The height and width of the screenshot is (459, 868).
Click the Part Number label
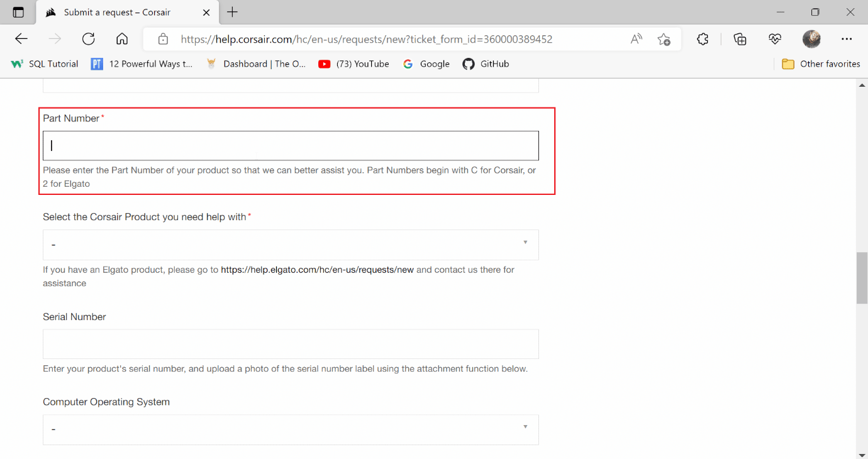(x=71, y=118)
